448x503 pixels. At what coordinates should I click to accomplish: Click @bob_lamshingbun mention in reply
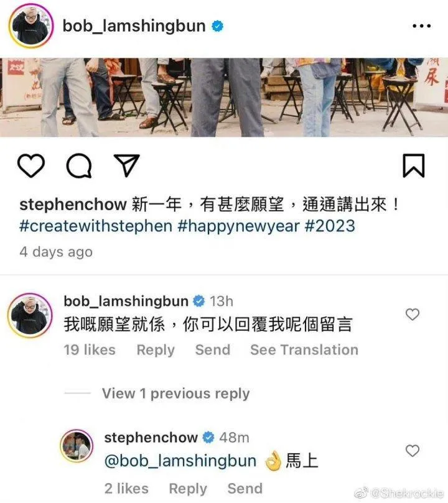[x=180, y=461]
